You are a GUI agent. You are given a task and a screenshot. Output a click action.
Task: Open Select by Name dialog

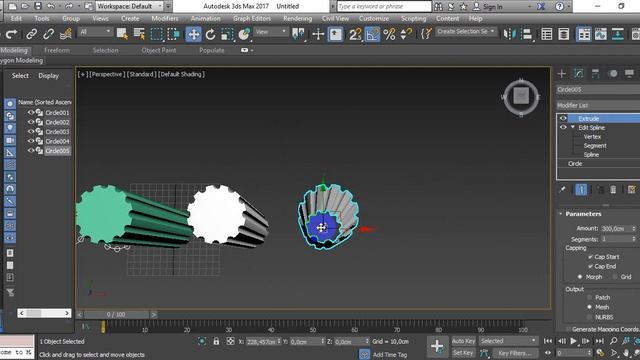tap(139, 34)
